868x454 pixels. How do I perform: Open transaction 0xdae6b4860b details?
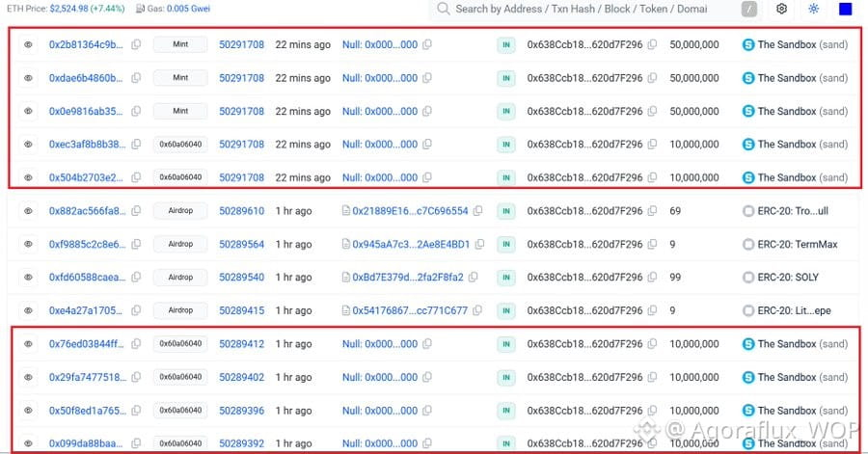pos(86,78)
